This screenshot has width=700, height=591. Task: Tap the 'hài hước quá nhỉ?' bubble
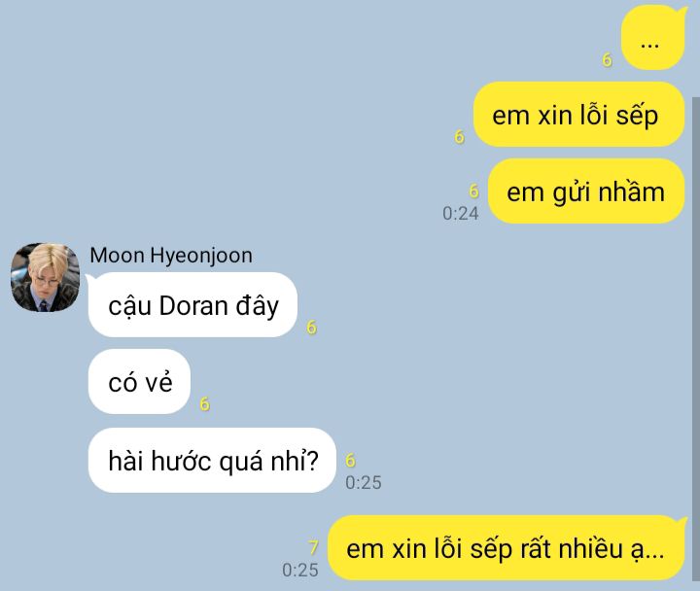[x=212, y=460]
